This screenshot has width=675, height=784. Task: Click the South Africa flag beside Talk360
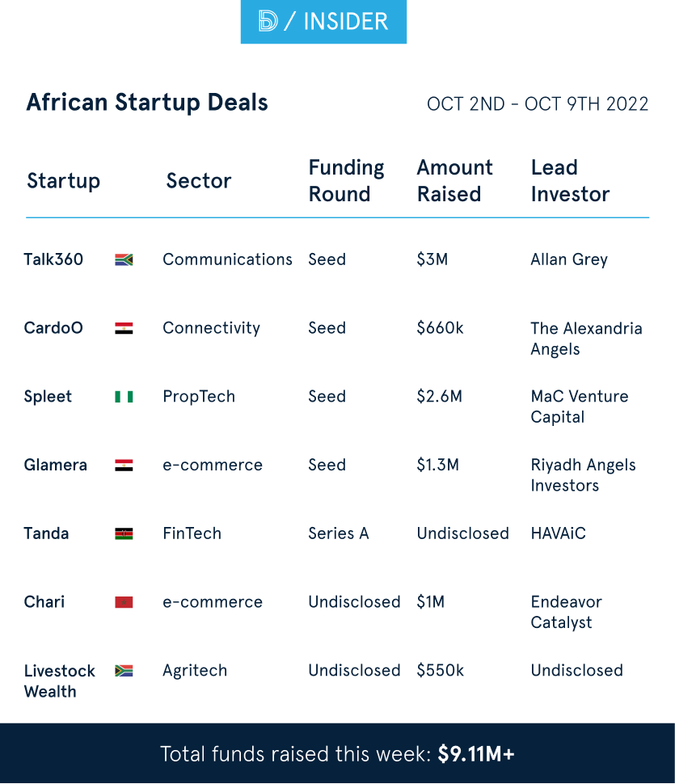(124, 259)
